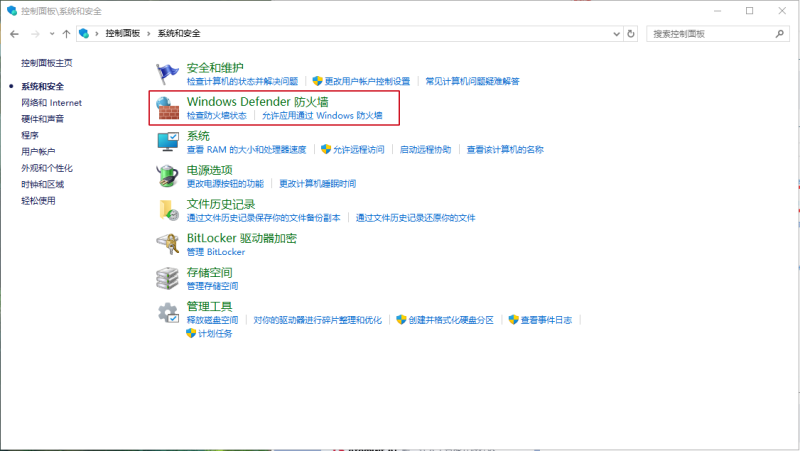800x451 pixels.
Task: Open the 管理工具 gear icon
Action: [x=167, y=312]
